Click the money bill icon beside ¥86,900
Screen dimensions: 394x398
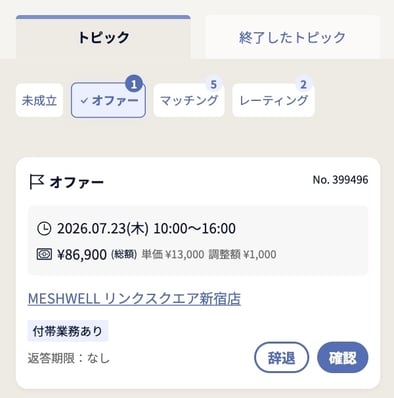point(44,254)
